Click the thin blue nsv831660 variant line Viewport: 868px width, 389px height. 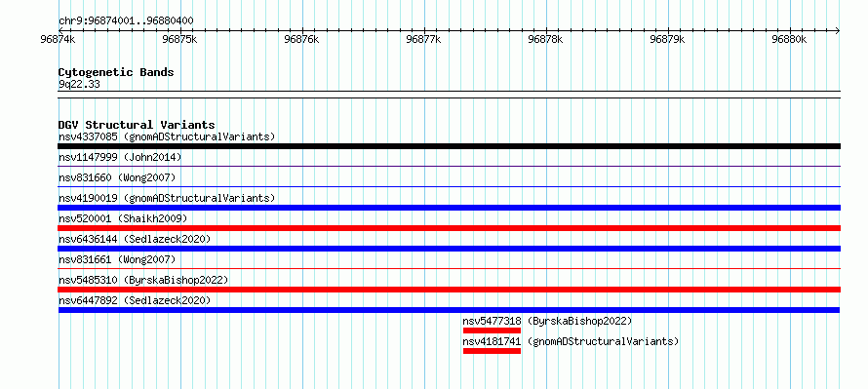(449, 186)
